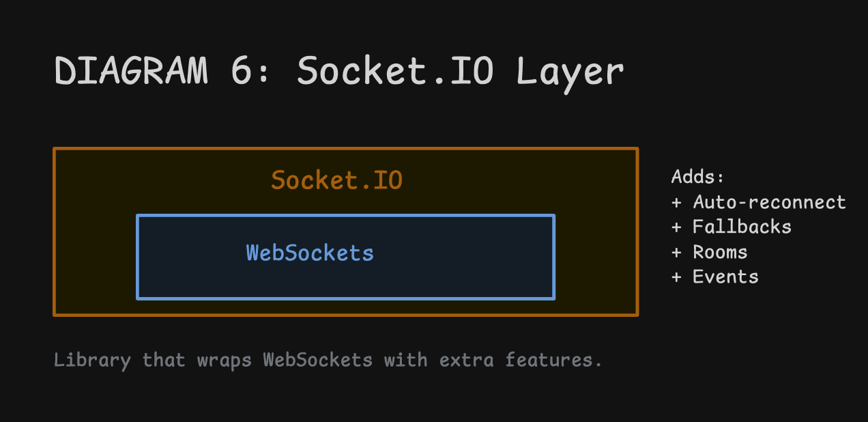The width and height of the screenshot is (868, 422).
Task: Click the word "features." ending the caption
Action: (553, 360)
